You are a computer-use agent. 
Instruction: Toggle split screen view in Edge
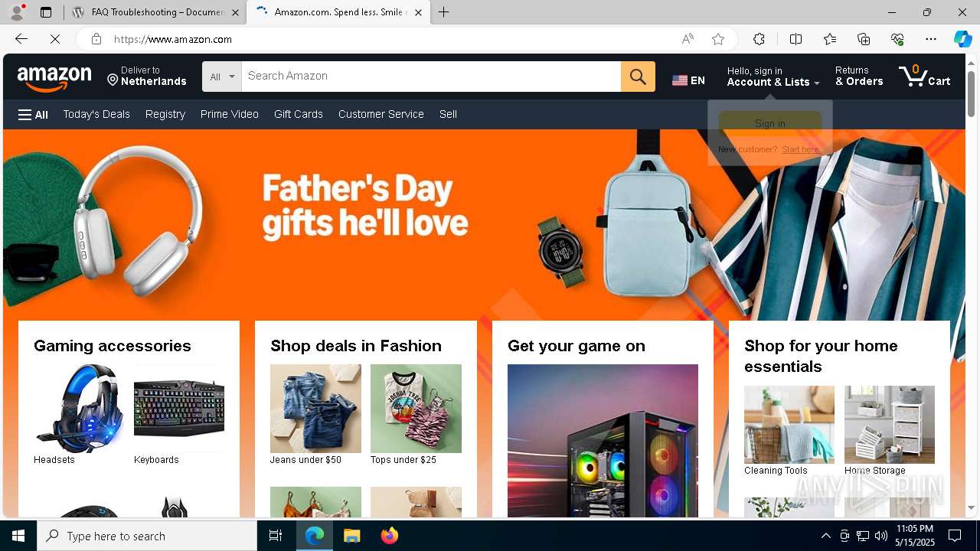coord(795,39)
